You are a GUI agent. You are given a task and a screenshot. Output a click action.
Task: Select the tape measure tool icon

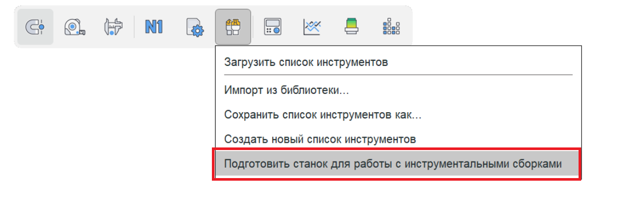click(75, 26)
